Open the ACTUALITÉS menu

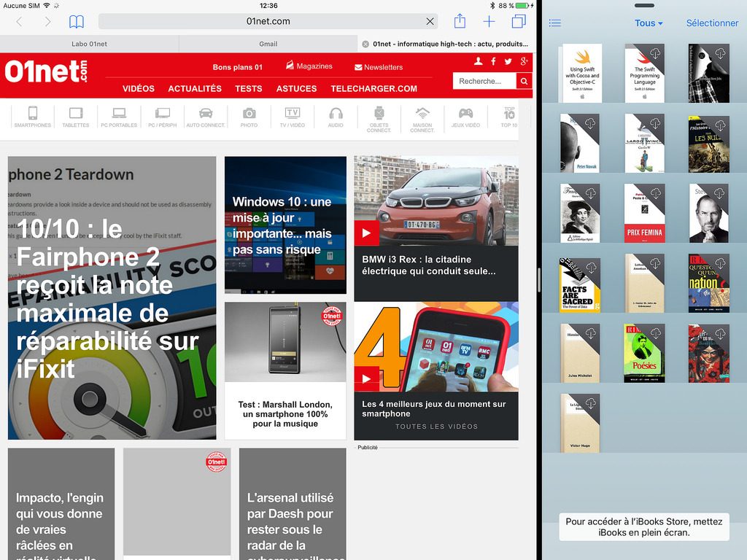pos(195,88)
